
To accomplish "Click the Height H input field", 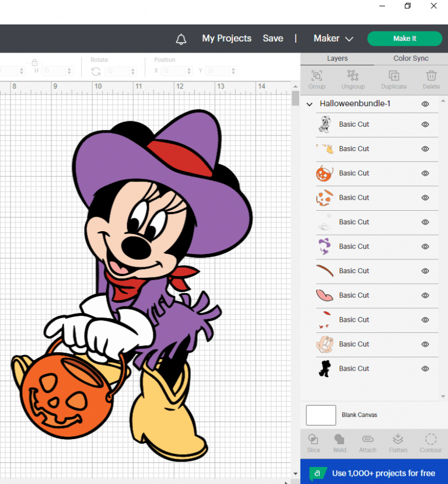I will click(53, 71).
